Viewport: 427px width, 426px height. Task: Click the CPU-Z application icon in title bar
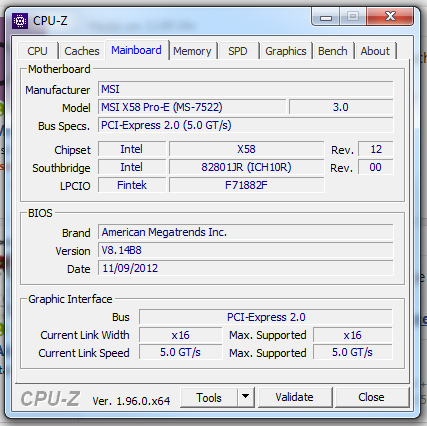click(x=20, y=21)
